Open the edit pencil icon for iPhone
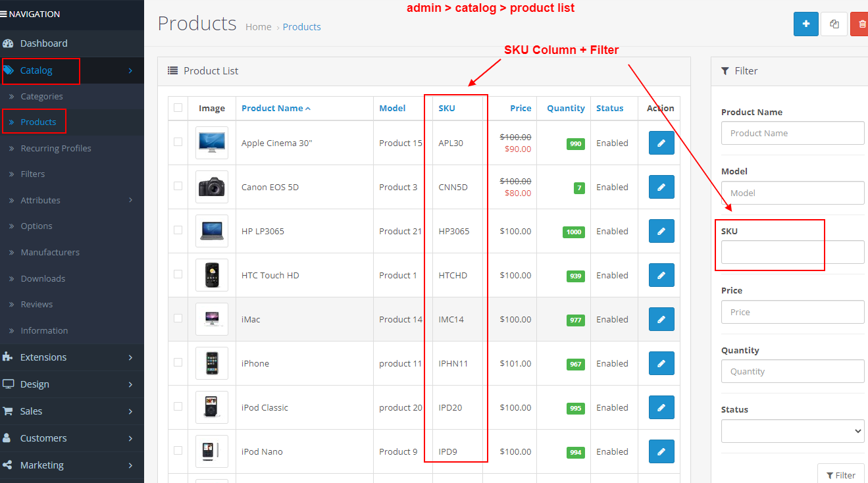 (x=661, y=363)
